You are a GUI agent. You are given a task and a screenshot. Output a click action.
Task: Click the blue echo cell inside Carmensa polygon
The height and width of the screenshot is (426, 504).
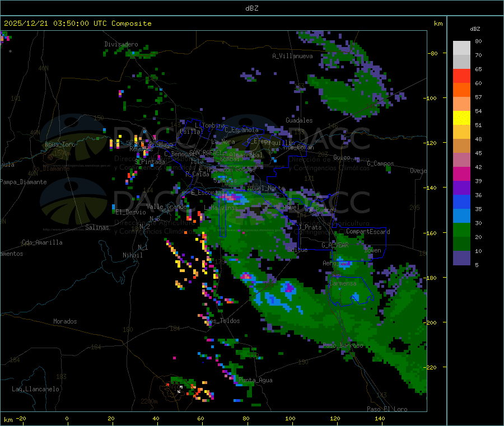pos(355,297)
